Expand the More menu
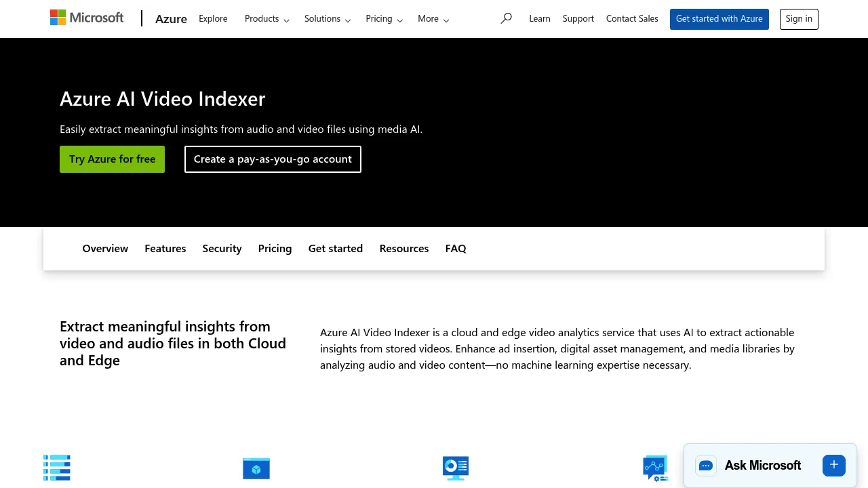 pyautogui.click(x=433, y=19)
